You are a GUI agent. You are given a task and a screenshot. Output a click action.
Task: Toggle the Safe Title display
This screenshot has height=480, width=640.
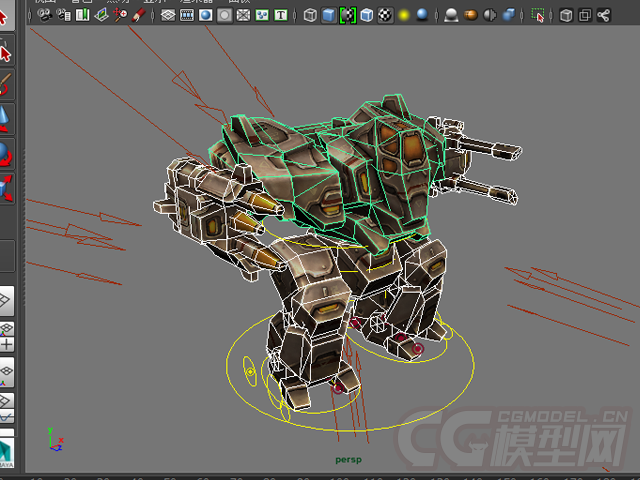[281, 16]
